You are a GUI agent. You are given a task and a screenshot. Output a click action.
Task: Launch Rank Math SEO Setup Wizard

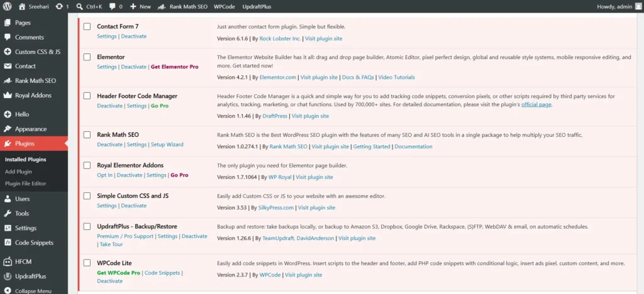(167, 144)
